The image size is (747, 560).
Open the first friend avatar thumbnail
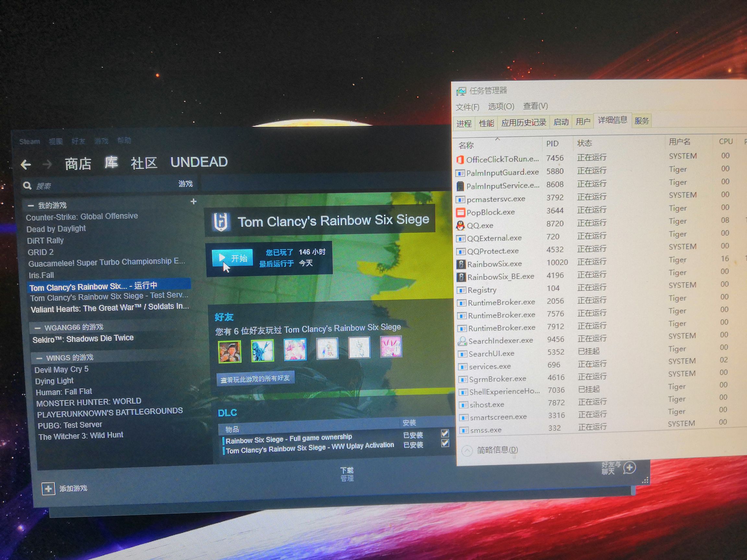230,351
